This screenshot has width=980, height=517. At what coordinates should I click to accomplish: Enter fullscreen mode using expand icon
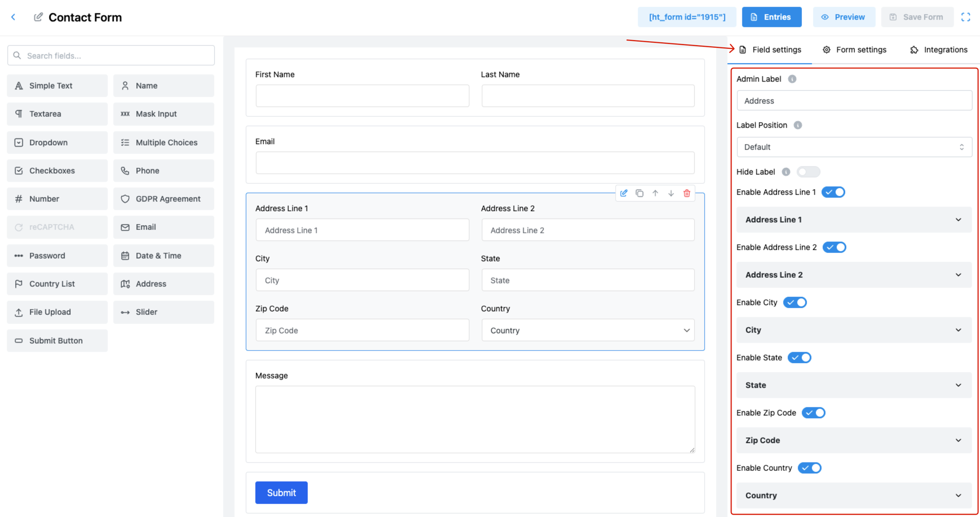965,17
